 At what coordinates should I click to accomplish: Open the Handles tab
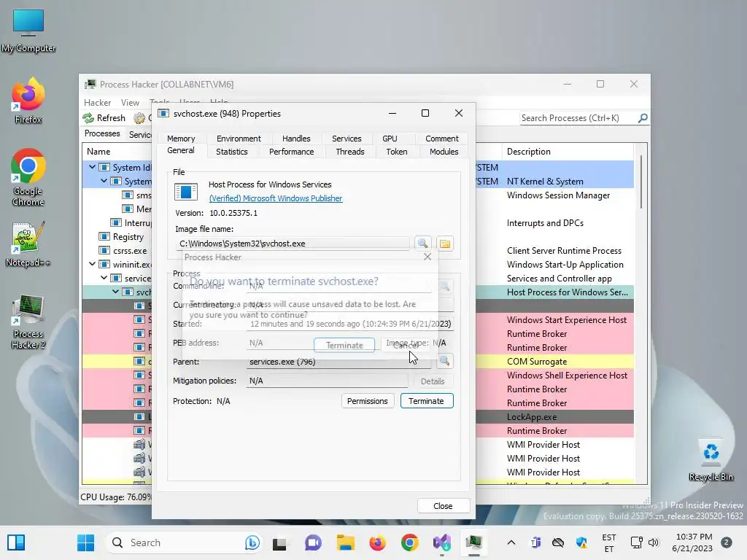point(296,139)
